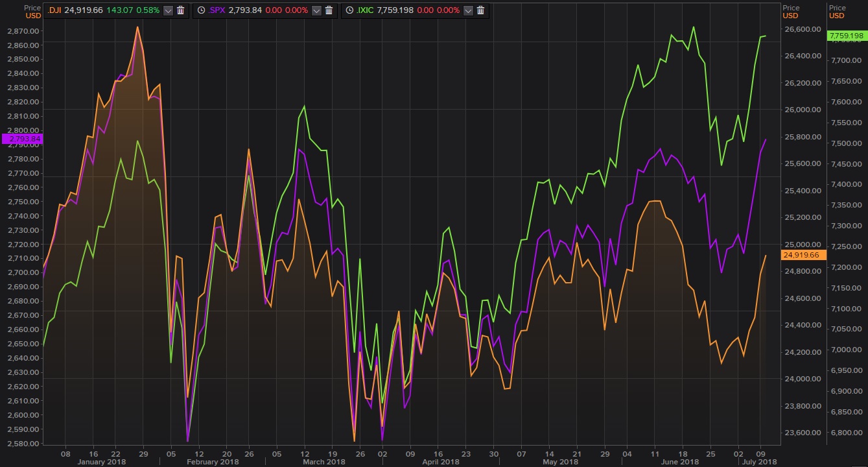Click the .DJI percent change 0.58%
This screenshot has width=868, height=467.
[149, 10]
